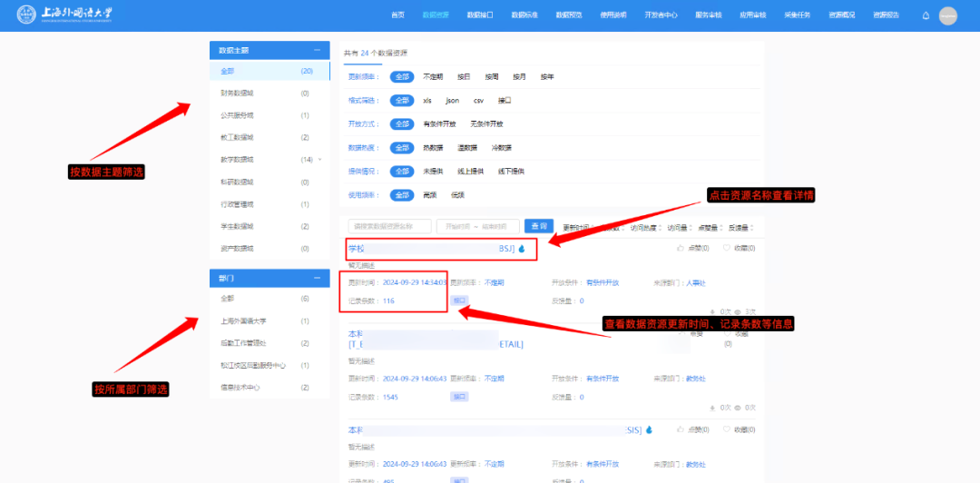Sort by 反馈量 using its sort arrows
This screenshot has width=980, height=483.
[752, 228]
